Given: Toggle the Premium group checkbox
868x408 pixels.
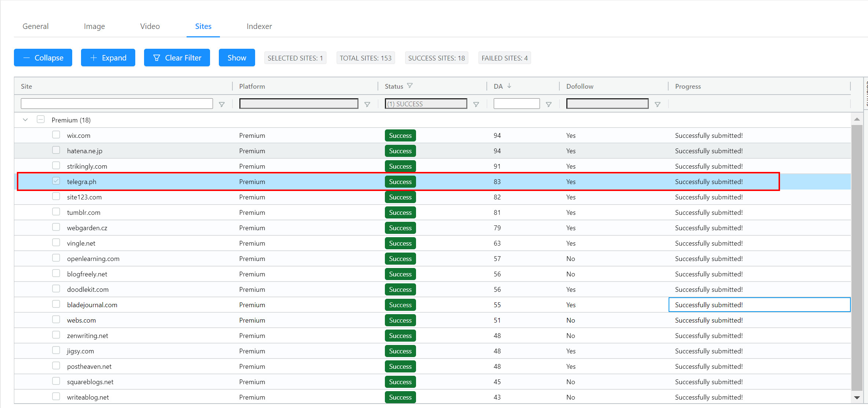Looking at the screenshot, I should tap(41, 120).
